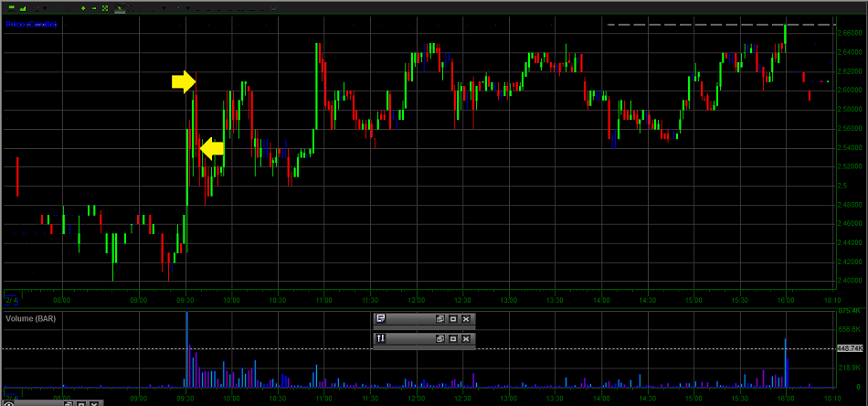
Task: Click the Volume (BAR) pane label
Action: coord(30,318)
